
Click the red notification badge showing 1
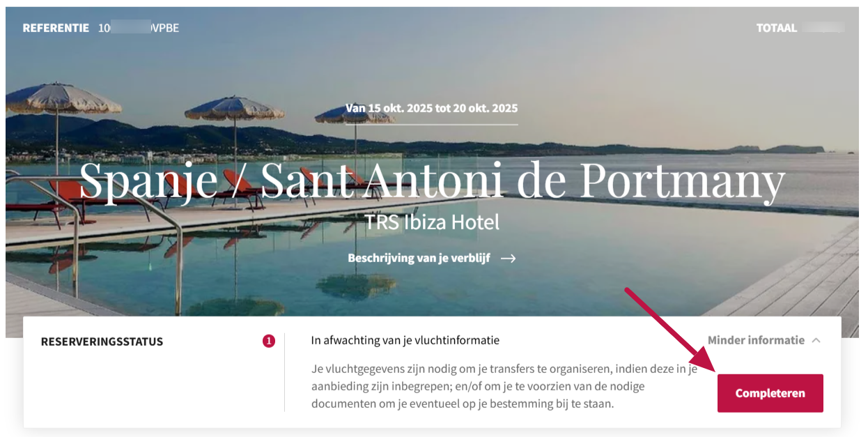269,341
